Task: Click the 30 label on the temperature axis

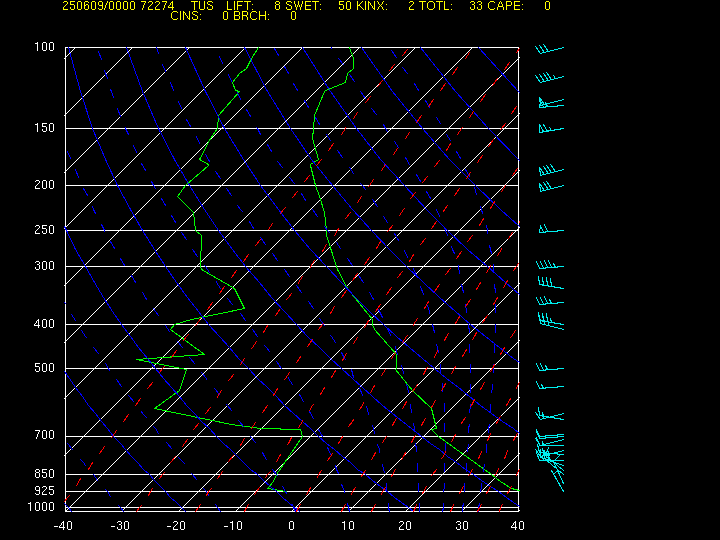Action: pyautogui.click(x=462, y=526)
